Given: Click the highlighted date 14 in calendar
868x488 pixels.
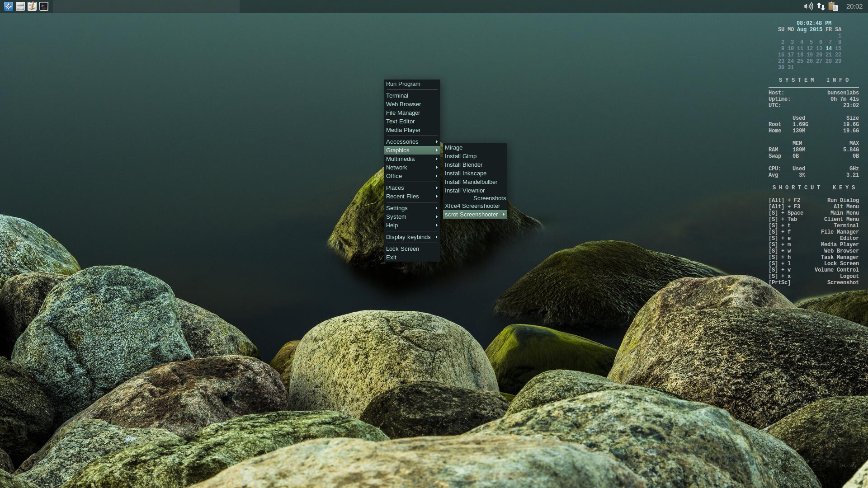Looking at the screenshot, I should [828, 48].
